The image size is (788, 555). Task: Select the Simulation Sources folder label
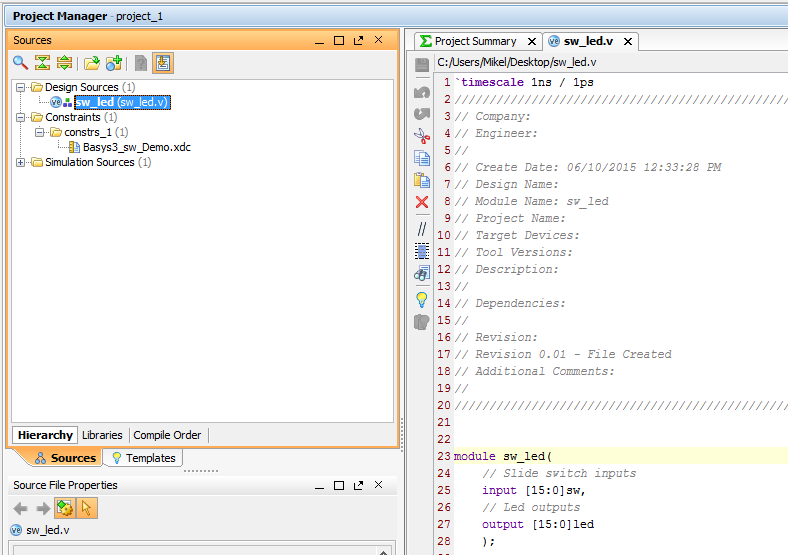(x=89, y=162)
